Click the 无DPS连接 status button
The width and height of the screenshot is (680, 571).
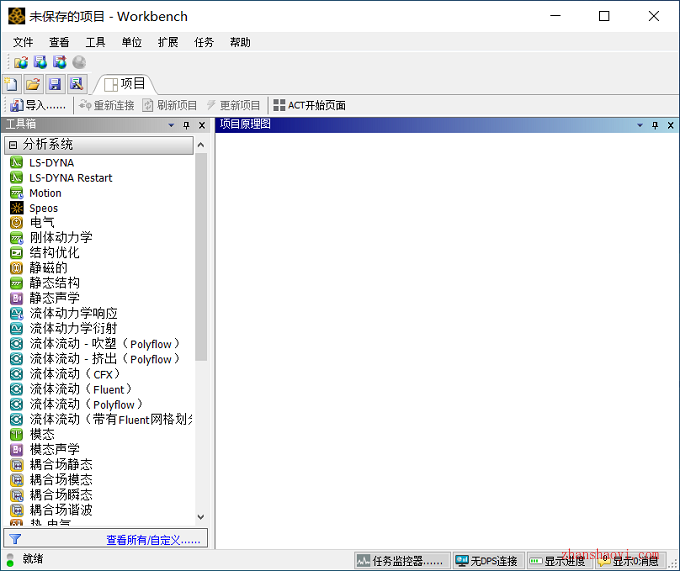tap(488, 561)
